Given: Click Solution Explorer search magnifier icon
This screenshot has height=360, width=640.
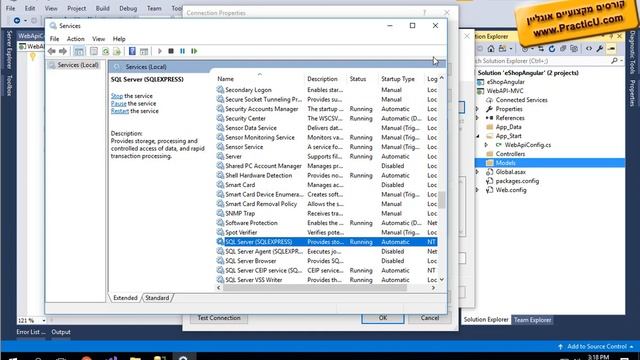Looking at the screenshot, I should (614, 61).
